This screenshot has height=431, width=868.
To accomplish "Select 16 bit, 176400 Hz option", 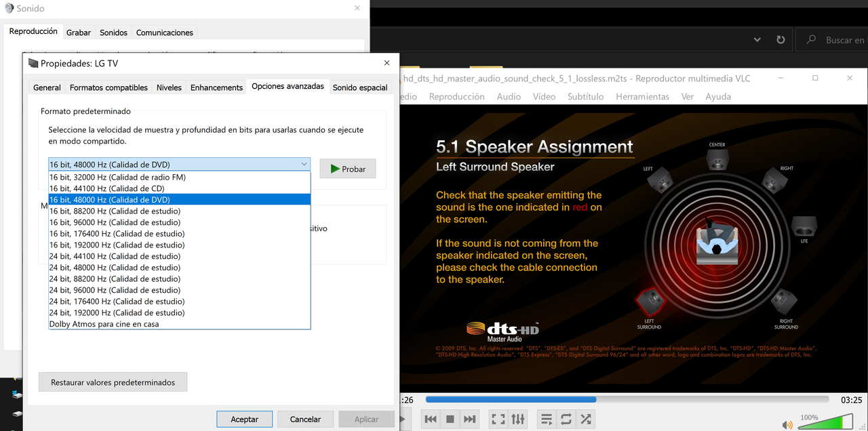I will (180, 234).
